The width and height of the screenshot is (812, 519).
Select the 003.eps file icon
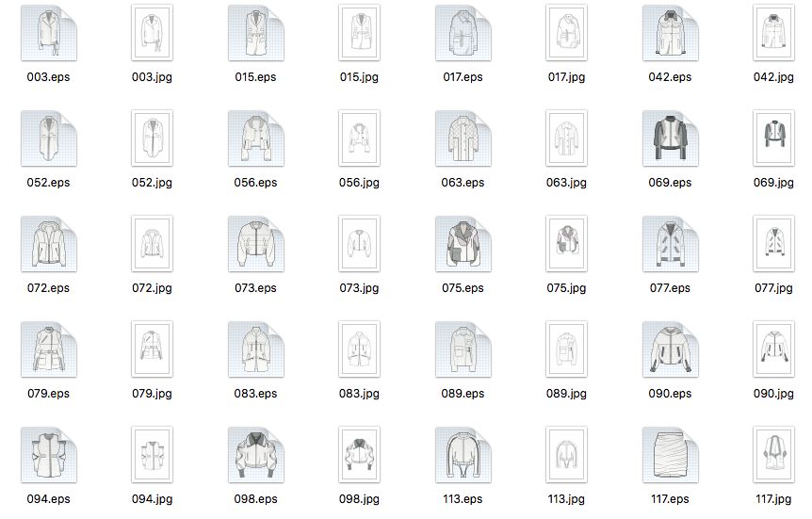pos(49,33)
